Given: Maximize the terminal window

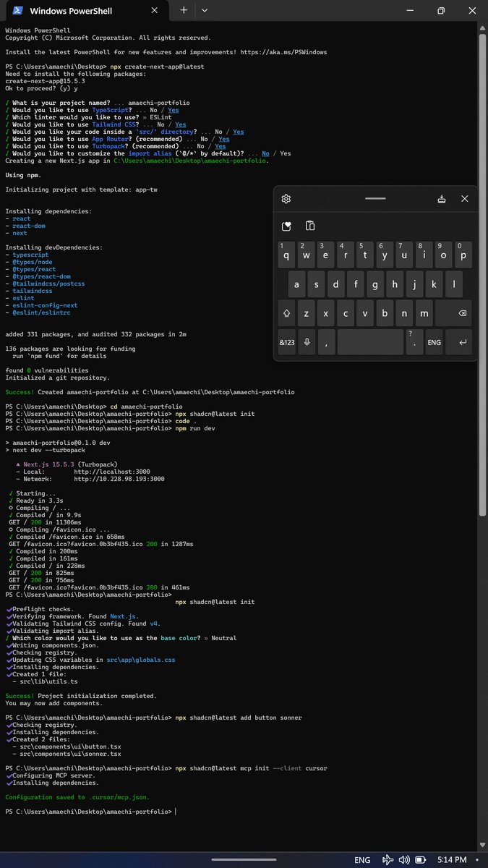Looking at the screenshot, I should [441, 10].
